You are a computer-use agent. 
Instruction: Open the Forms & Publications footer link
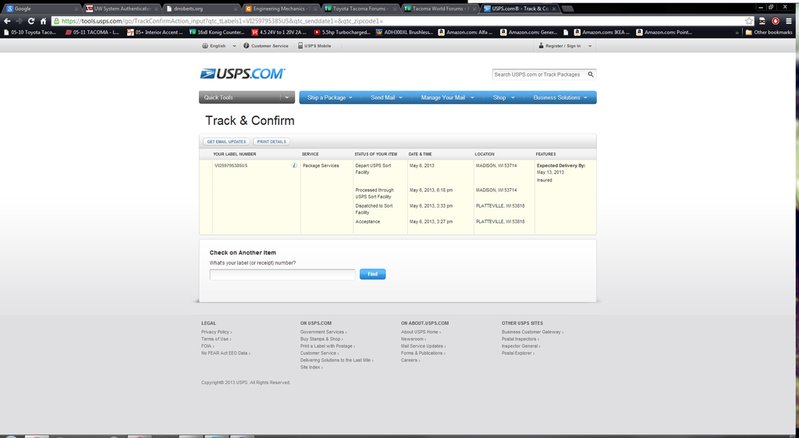point(422,353)
